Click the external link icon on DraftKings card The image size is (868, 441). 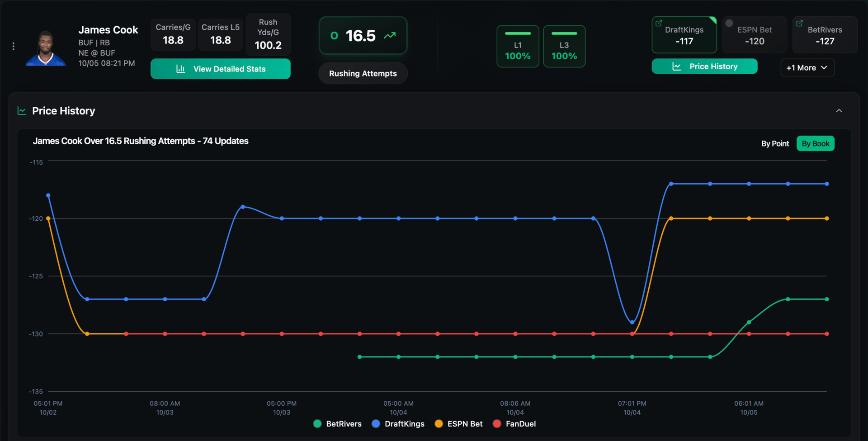(x=659, y=23)
